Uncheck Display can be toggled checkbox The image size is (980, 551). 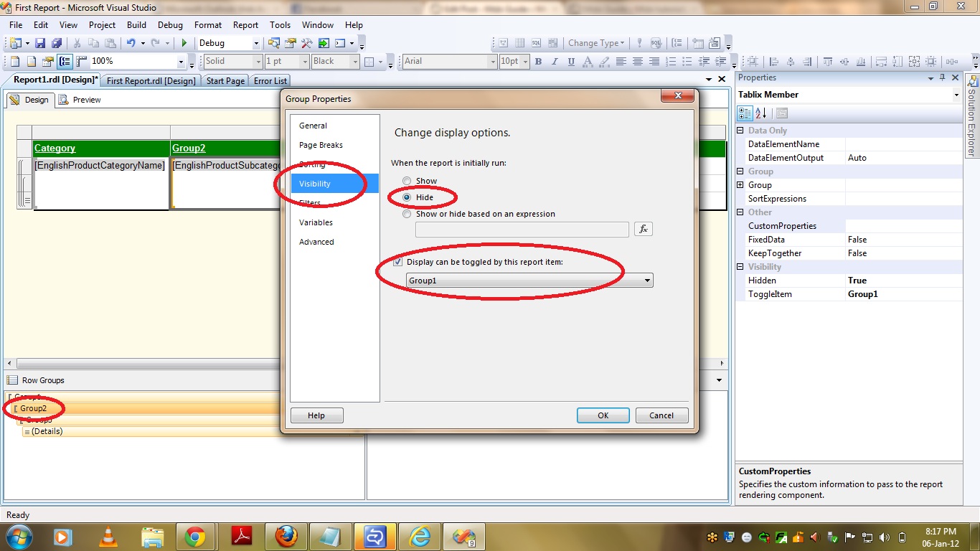point(398,262)
